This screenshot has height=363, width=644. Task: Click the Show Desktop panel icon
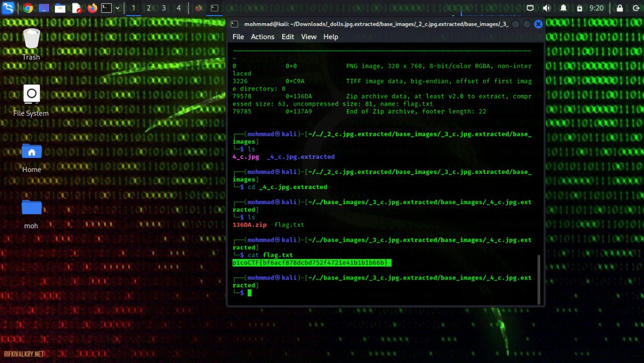pos(44,8)
